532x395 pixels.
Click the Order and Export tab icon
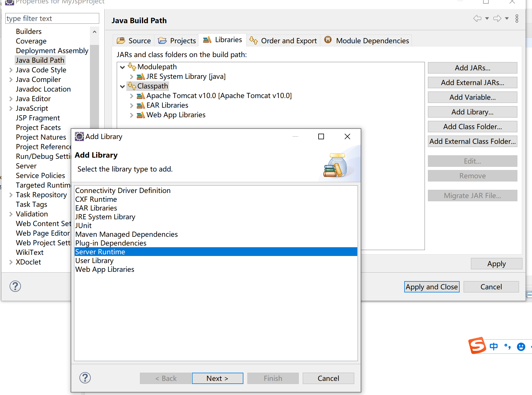click(254, 40)
